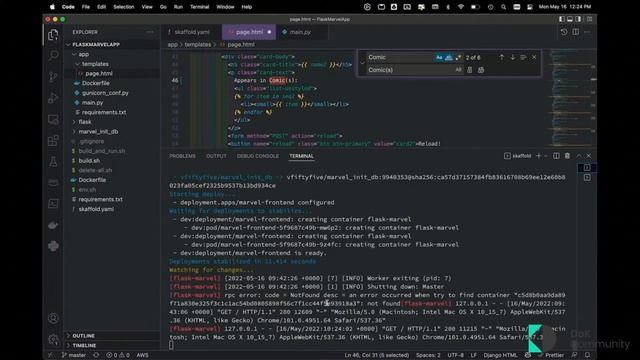Open the PROBLEMS panel tab
This screenshot has width=640, height=360.
coord(182,156)
